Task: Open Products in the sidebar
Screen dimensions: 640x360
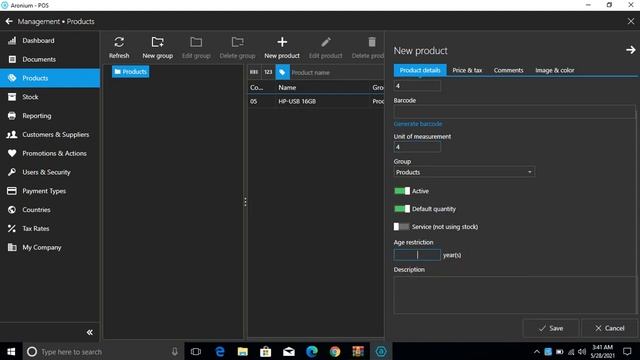Action: click(50, 78)
